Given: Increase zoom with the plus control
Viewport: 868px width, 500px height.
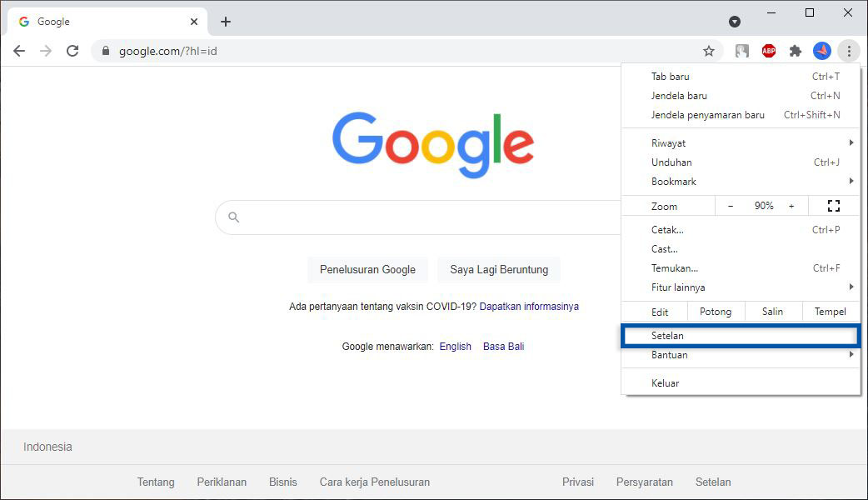Looking at the screenshot, I should [x=790, y=205].
